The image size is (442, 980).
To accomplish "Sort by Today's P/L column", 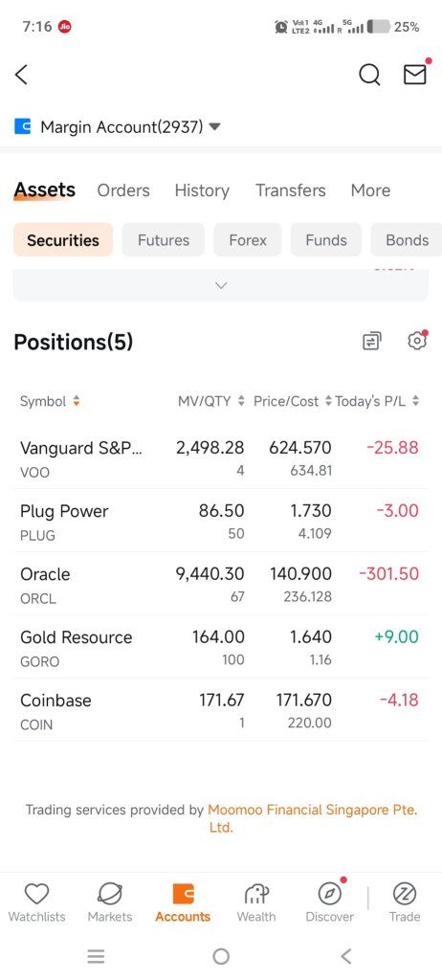I will (x=377, y=401).
